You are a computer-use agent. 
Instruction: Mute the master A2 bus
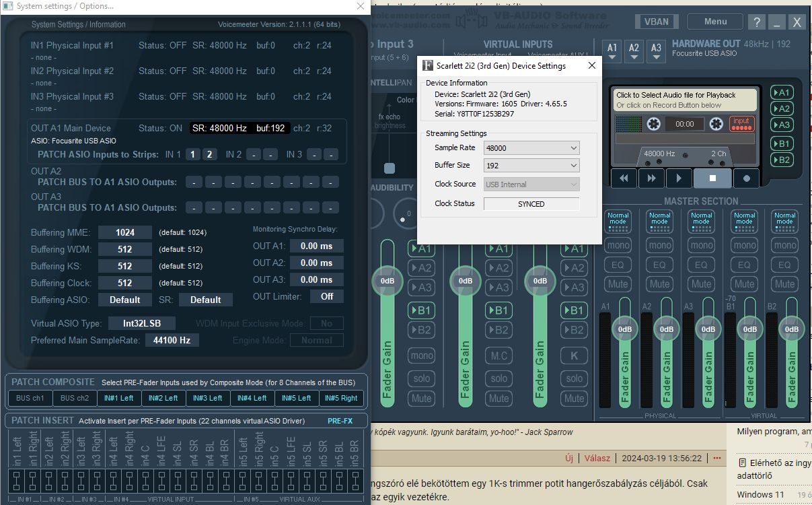[659, 284]
